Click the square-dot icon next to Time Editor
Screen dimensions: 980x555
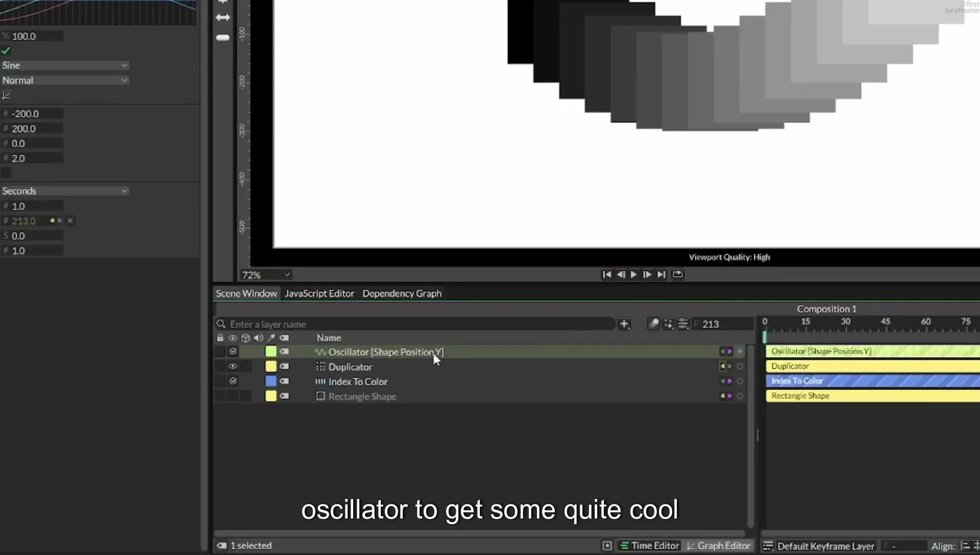point(607,546)
